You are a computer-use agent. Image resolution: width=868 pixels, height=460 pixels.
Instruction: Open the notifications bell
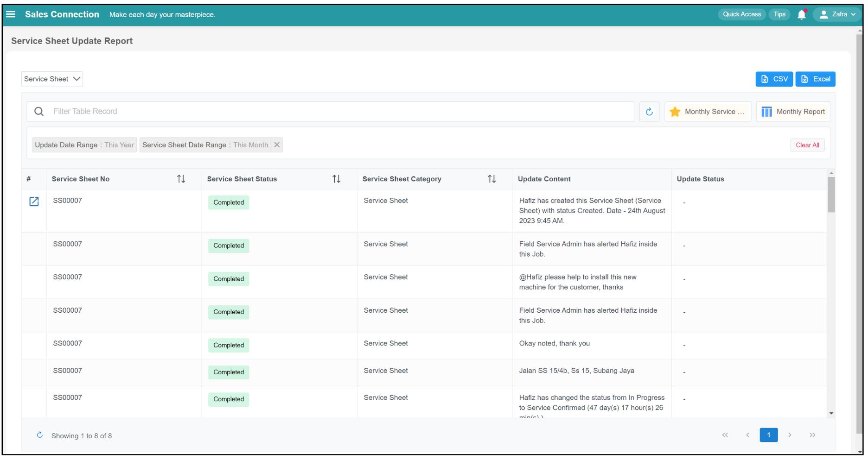802,14
